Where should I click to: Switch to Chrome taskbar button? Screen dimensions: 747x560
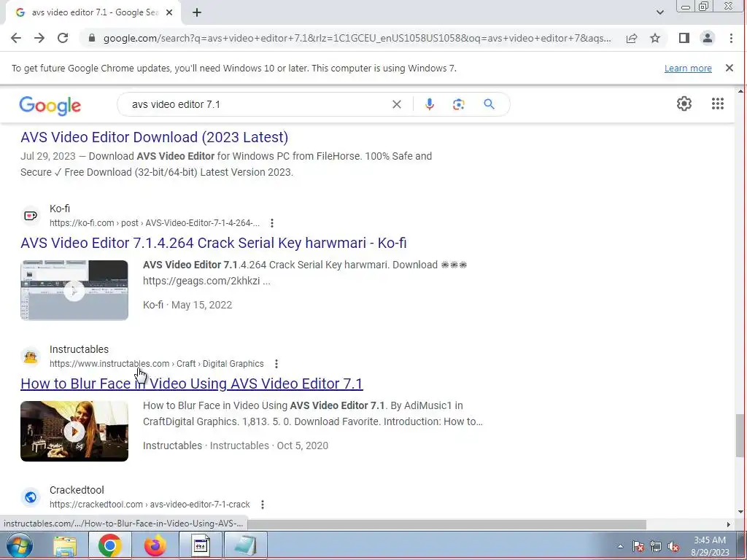click(x=109, y=545)
